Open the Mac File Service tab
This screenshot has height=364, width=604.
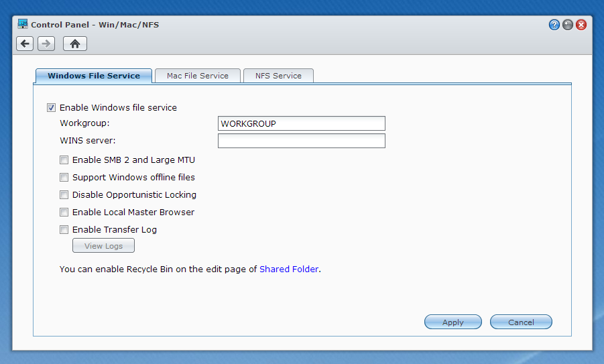tap(198, 76)
